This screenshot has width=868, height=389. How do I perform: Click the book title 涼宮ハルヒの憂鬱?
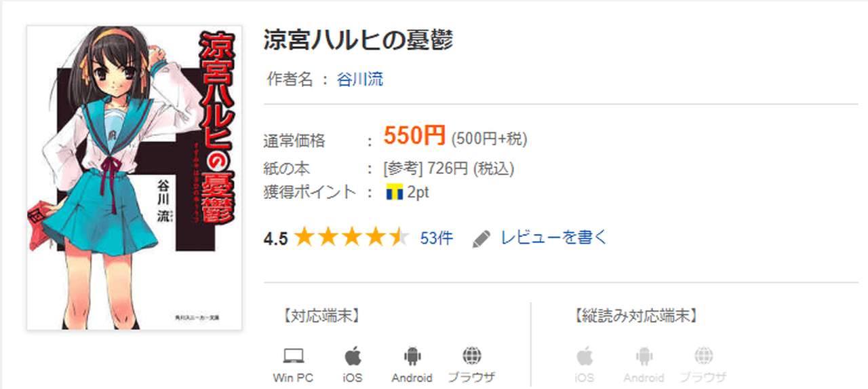(x=358, y=41)
